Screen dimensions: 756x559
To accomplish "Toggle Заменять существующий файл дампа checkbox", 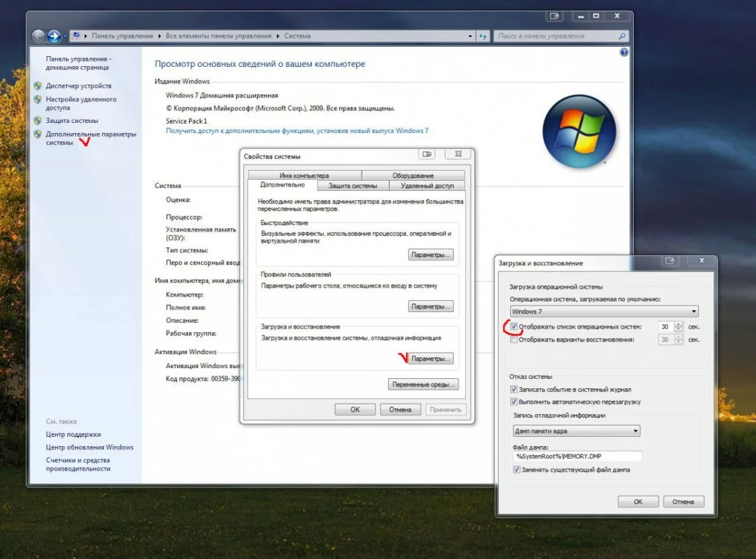I will 517,470.
